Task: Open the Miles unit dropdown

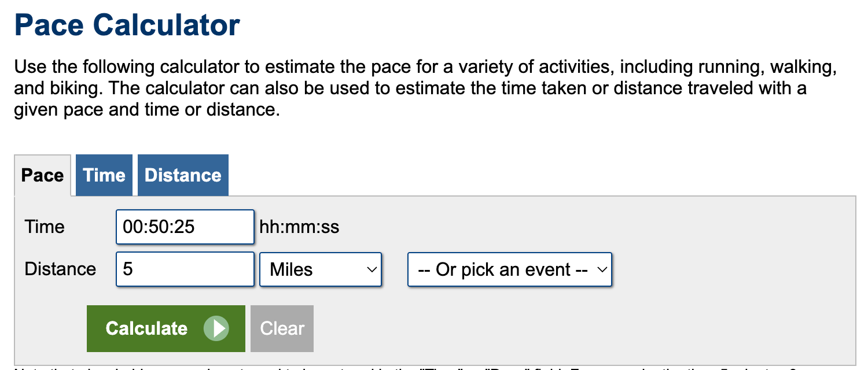Action: click(x=320, y=269)
